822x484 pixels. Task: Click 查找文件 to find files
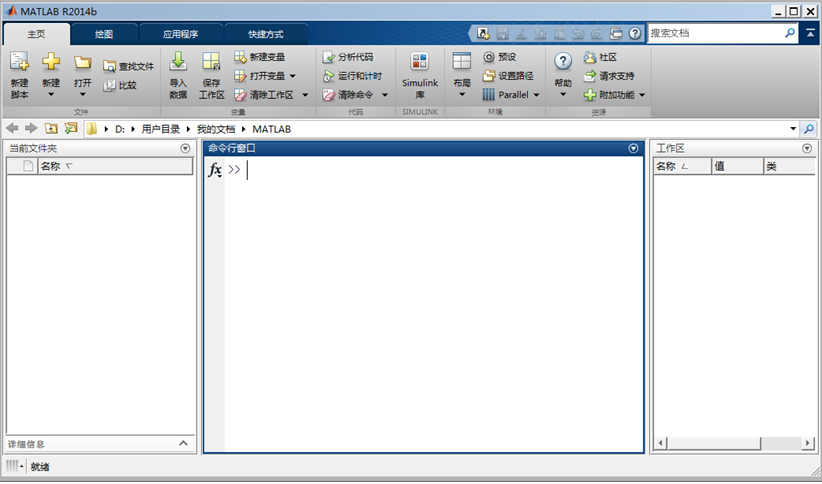pyautogui.click(x=128, y=66)
